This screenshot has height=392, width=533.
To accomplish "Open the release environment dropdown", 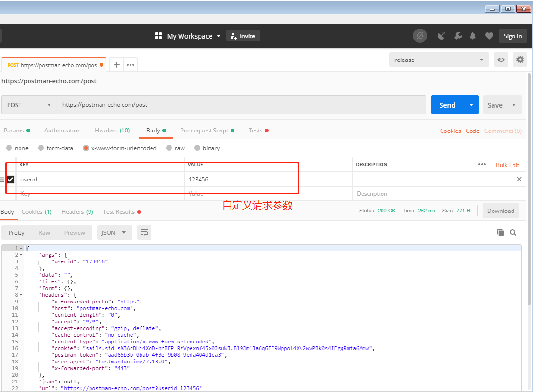I will pos(439,60).
